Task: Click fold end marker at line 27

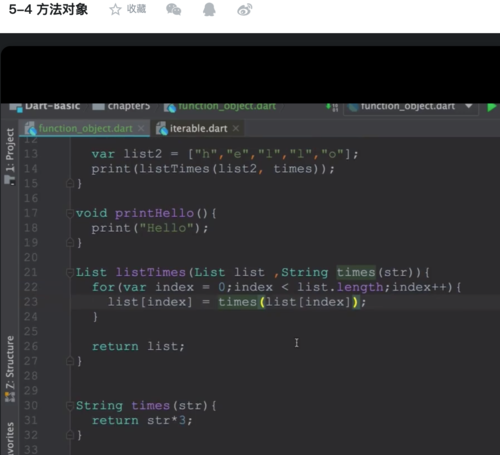Action: (70, 361)
